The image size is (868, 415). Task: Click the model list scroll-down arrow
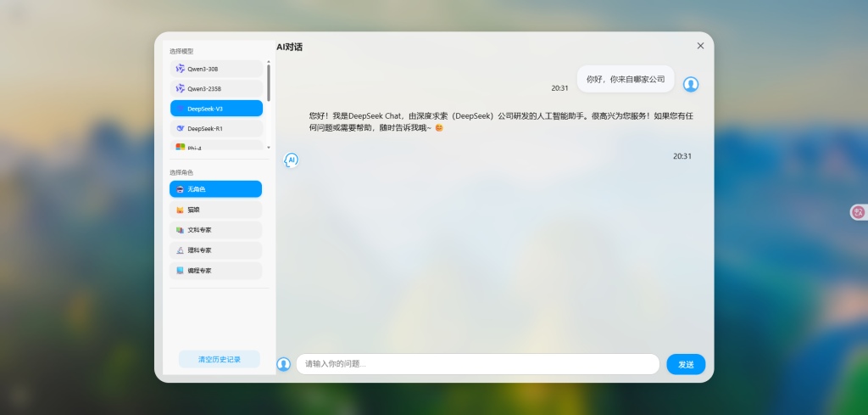pos(269,148)
